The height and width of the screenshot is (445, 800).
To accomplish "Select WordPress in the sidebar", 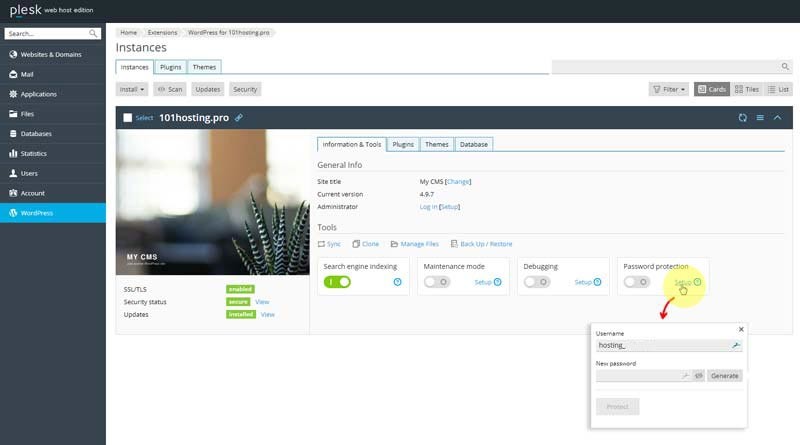I will click(53, 213).
